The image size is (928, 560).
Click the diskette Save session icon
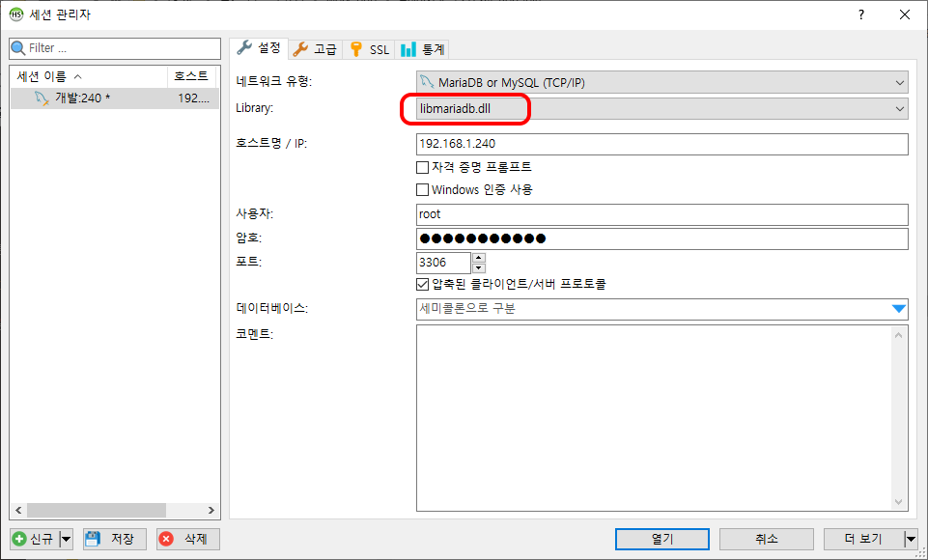coord(91,539)
